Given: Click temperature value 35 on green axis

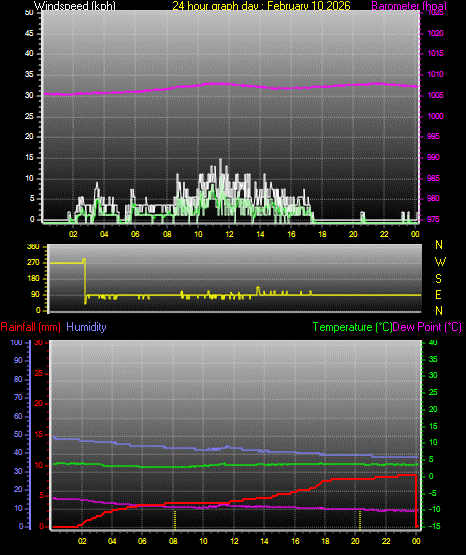Looking at the screenshot, I should 433,359.
